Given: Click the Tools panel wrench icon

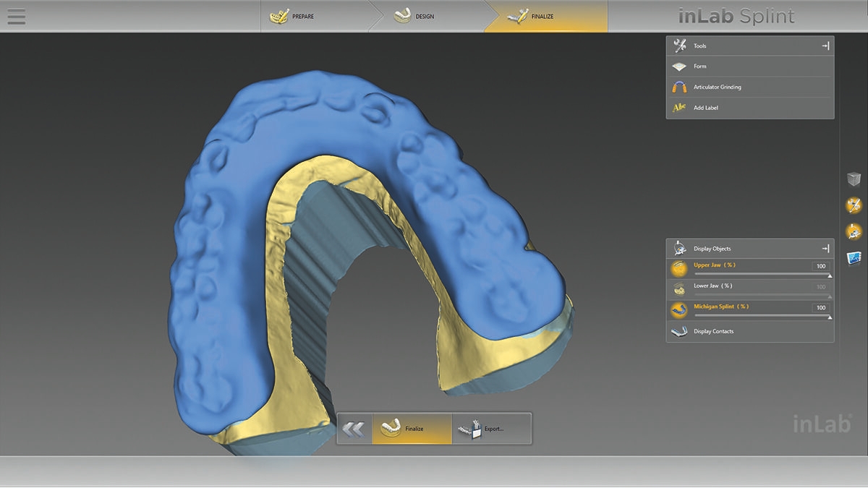Looking at the screenshot, I should coord(679,46).
